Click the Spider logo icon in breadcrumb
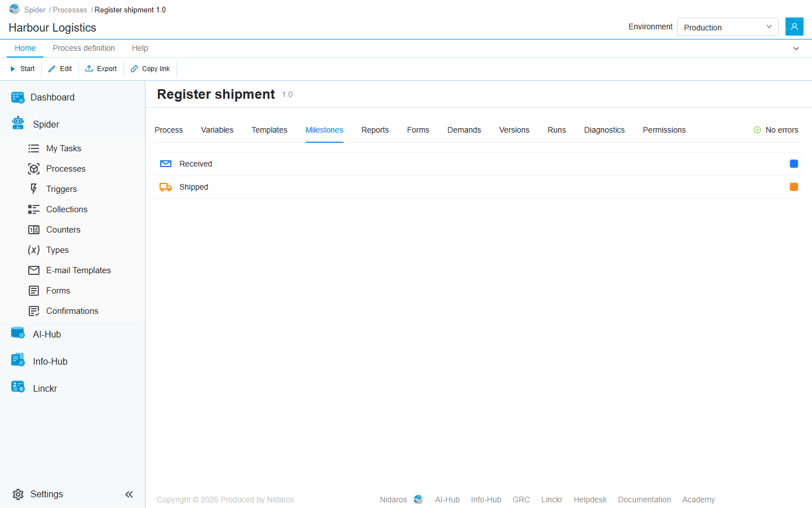 click(x=15, y=9)
